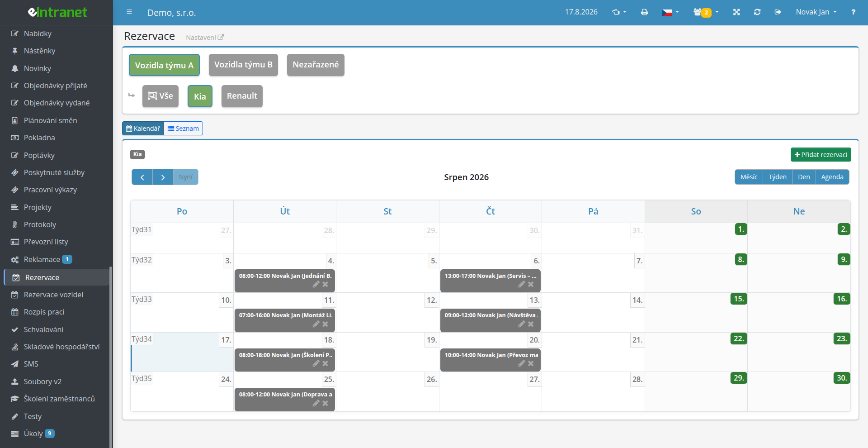This screenshot has height=448, width=868.
Task: Switch calendar to Týden view
Action: (778, 177)
